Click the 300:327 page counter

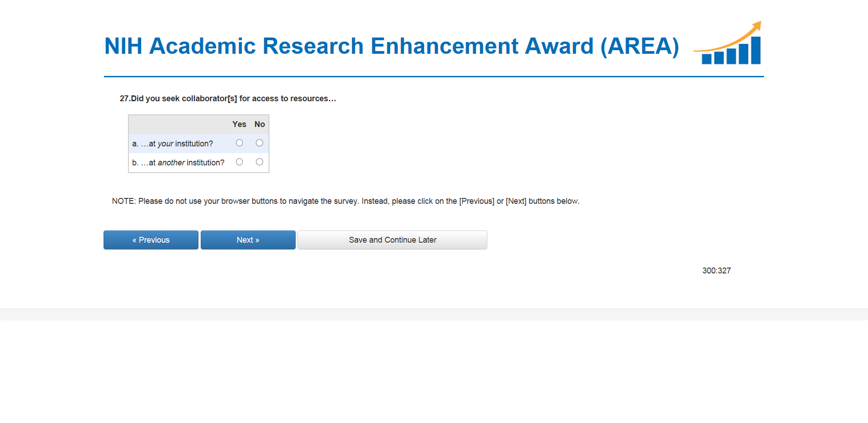(x=716, y=271)
